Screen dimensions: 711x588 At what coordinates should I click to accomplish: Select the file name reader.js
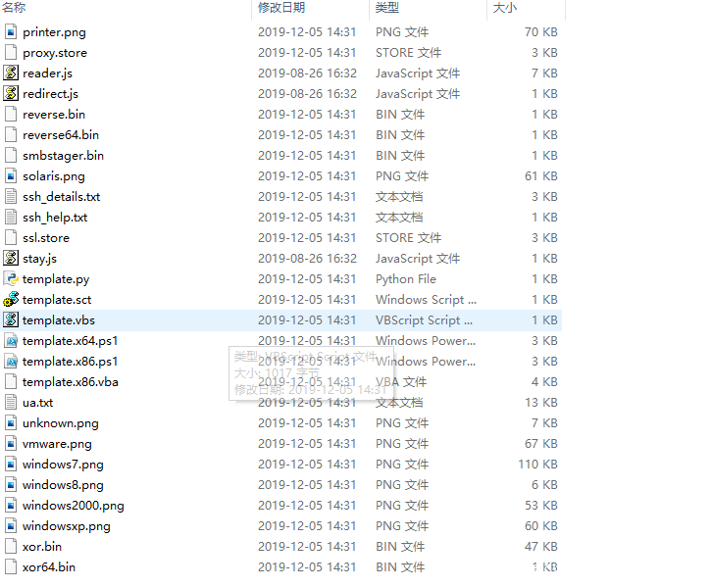[48, 73]
